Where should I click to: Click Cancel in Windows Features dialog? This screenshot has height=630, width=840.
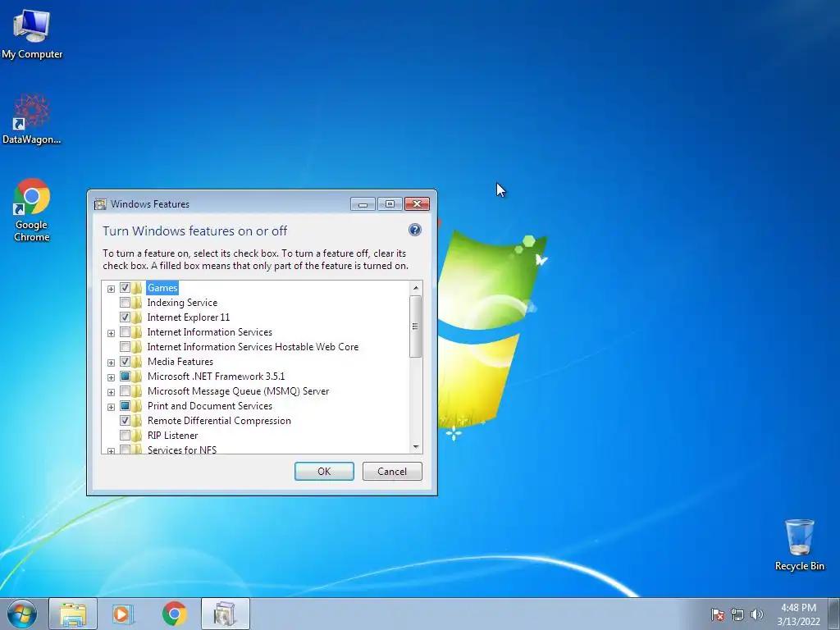(392, 472)
